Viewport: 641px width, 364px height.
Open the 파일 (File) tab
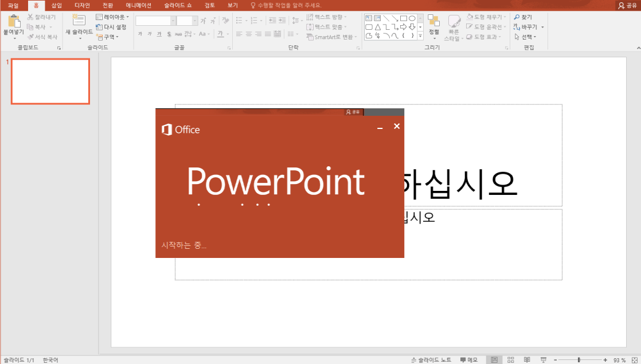coord(13,5)
